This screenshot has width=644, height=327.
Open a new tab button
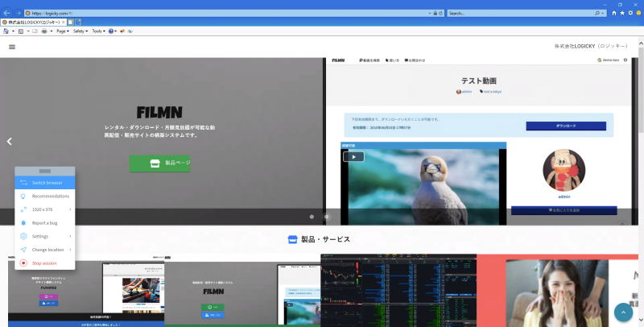tap(71, 23)
